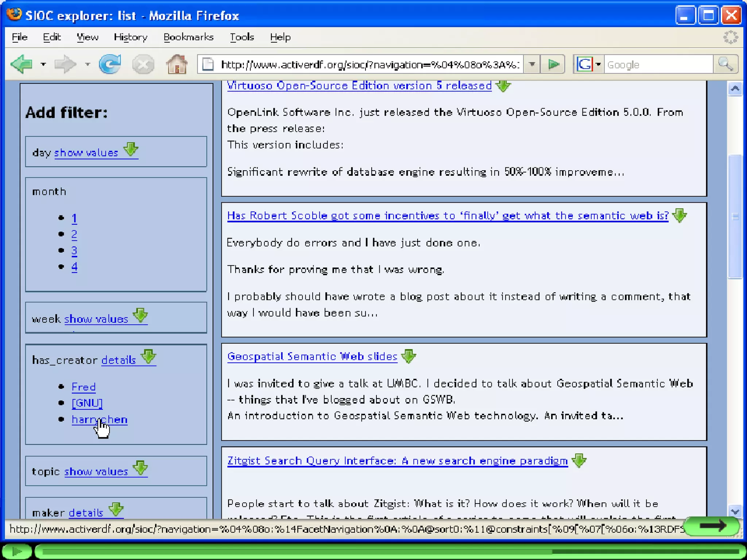Seek on the green video progress bar
Screen dimensions: 747x560
coord(390,551)
